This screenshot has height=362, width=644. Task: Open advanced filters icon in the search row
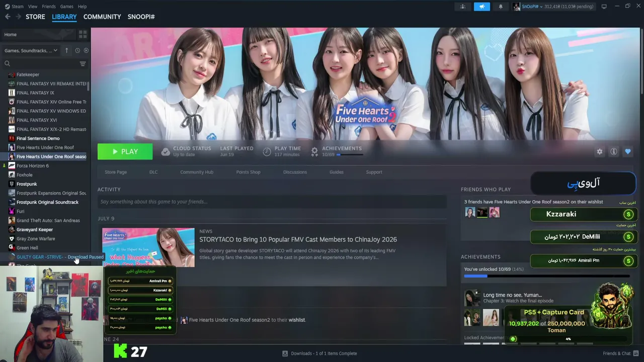83,63
